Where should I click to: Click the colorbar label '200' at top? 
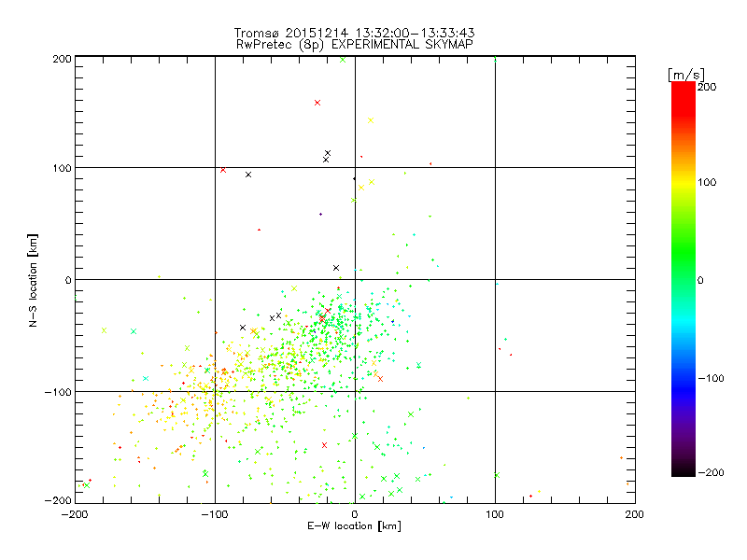[707, 87]
